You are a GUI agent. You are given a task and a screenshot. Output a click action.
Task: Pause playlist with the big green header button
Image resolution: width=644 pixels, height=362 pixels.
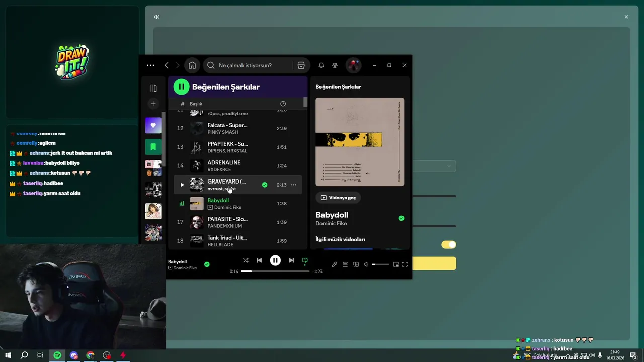click(181, 87)
